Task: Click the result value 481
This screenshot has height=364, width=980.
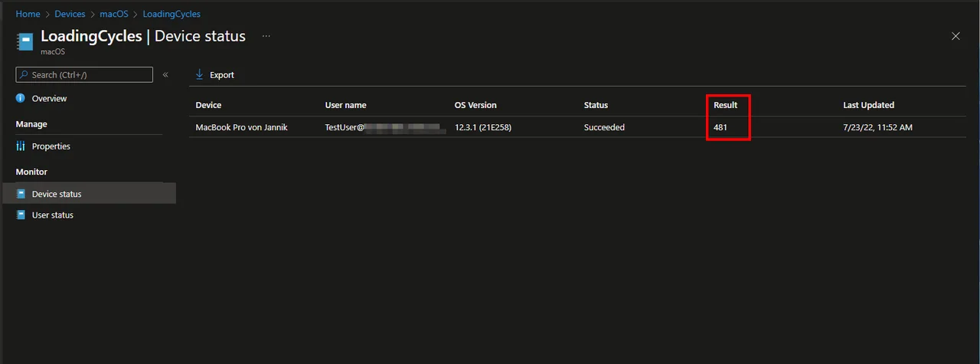Action: [x=720, y=127]
